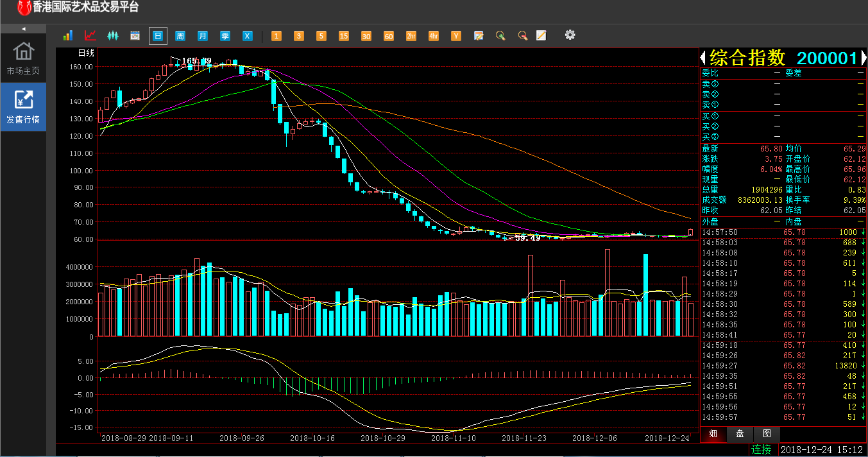Select the 14:59:27 trade row
This screenshot has height=457, width=868.
pos(783,366)
